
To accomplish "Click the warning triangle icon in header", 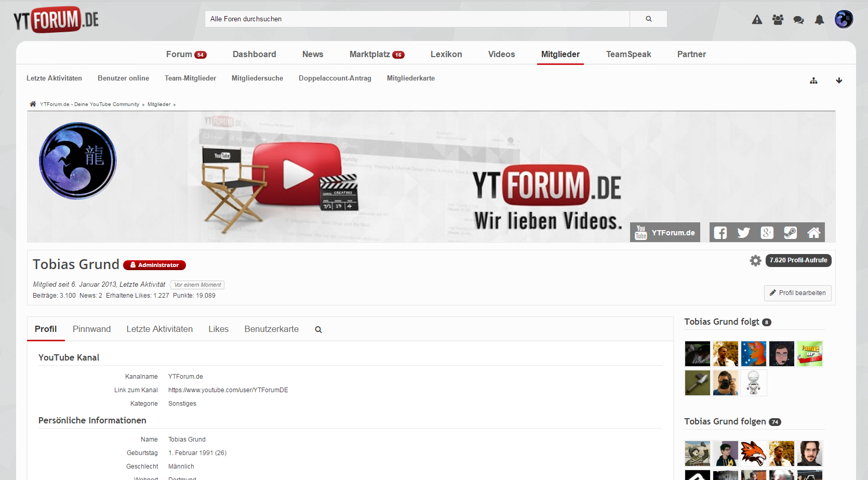I will point(757,20).
